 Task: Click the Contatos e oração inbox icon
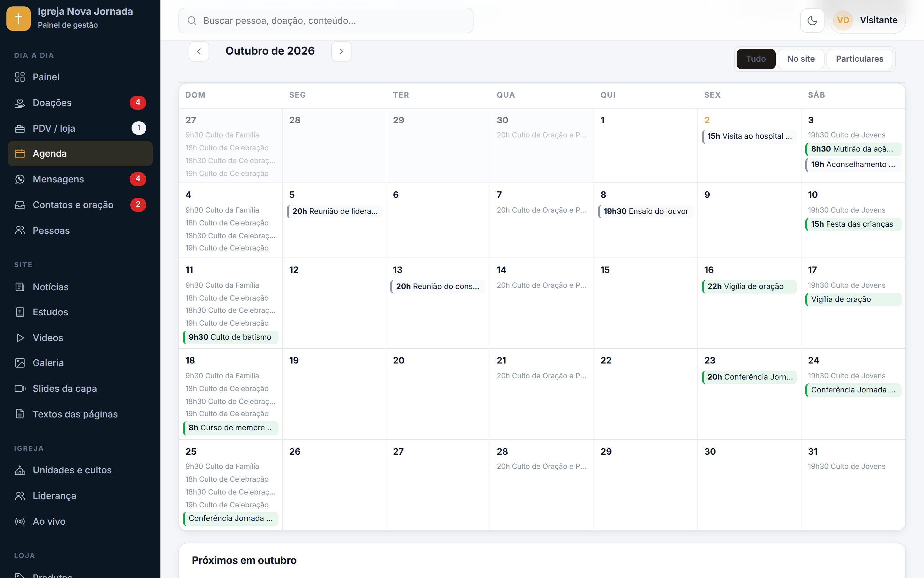[x=20, y=205]
